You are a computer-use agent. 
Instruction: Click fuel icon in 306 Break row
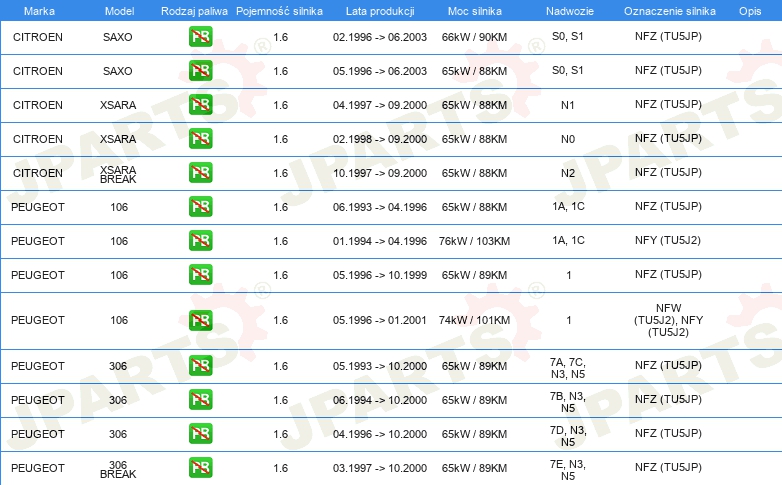[x=200, y=467]
